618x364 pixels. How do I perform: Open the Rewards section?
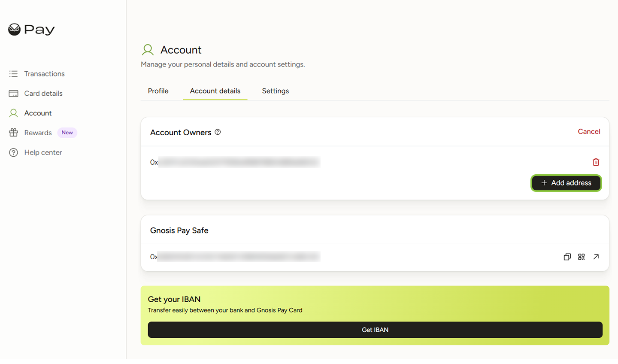pos(38,133)
